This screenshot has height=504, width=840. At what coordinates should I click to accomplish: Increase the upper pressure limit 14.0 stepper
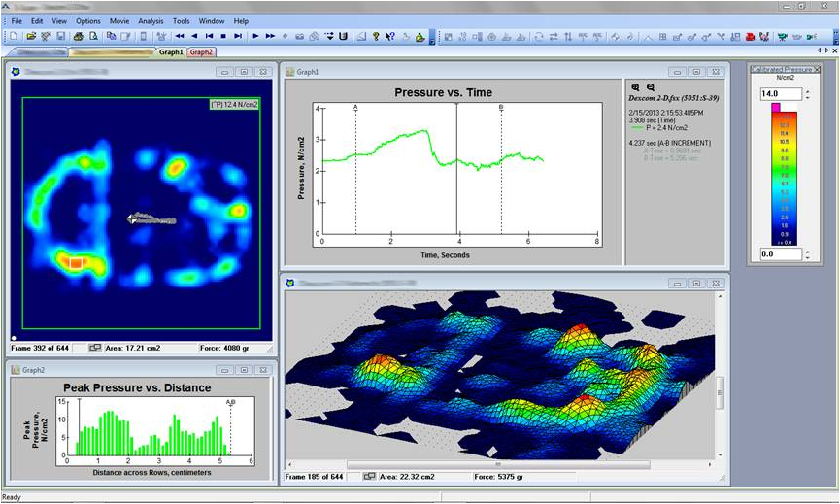click(807, 90)
